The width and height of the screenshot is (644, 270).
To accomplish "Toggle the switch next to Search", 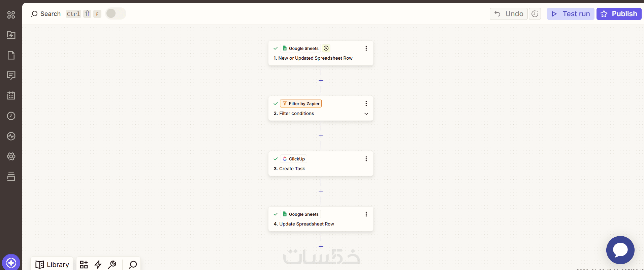I will pyautogui.click(x=116, y=13).
